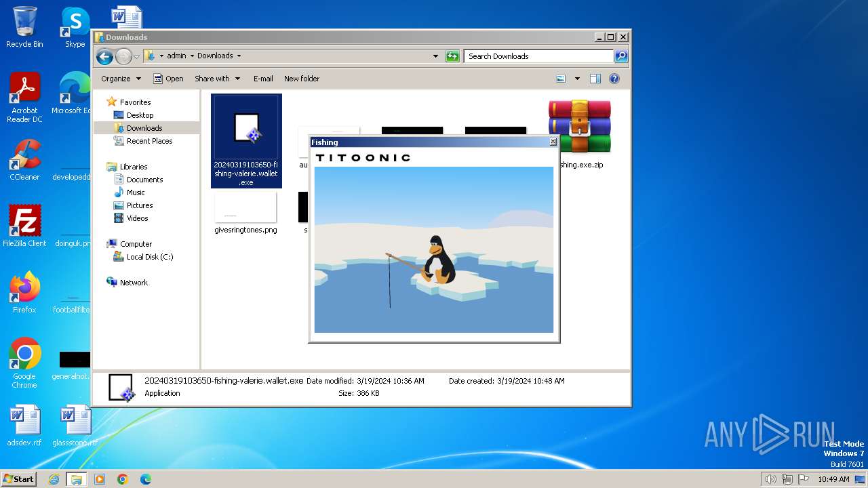Expand address bar previous locations dropdown
This screenshot has width=868, height=488.
pyautogui.click(x=435, y=56)
